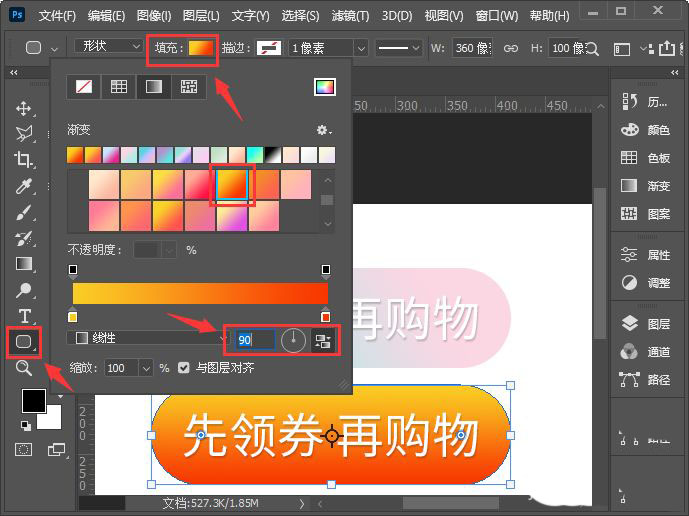The width and height of the screenshot is (689, 516).
Task: Open the 颜色 color panel
Action: [x=645, y=130]
